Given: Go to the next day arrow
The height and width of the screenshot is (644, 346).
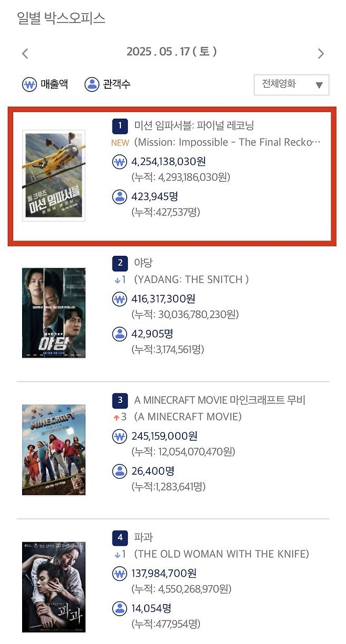Looking at the screenshot, I should tap(321, 53).
